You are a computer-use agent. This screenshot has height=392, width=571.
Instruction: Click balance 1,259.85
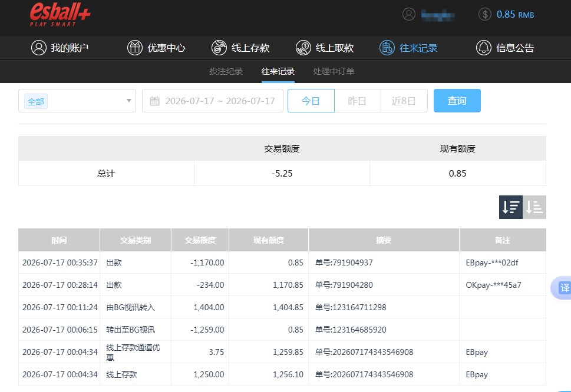288,352
